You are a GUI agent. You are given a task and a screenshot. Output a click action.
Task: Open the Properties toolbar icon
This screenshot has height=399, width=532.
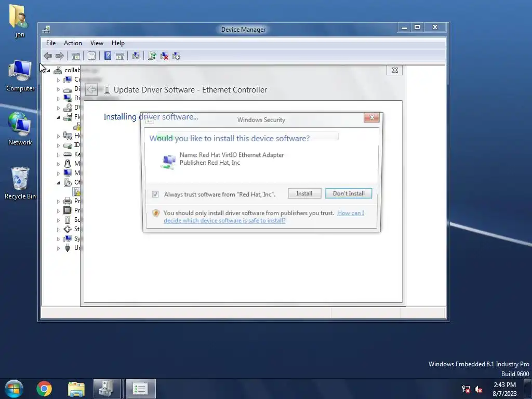91,56
